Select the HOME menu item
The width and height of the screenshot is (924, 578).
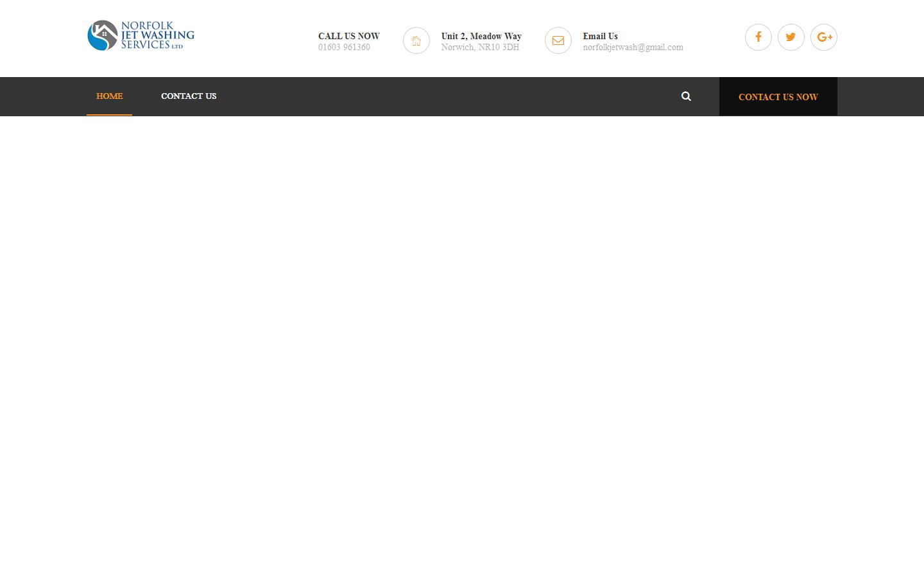click(x=109, y=96)
